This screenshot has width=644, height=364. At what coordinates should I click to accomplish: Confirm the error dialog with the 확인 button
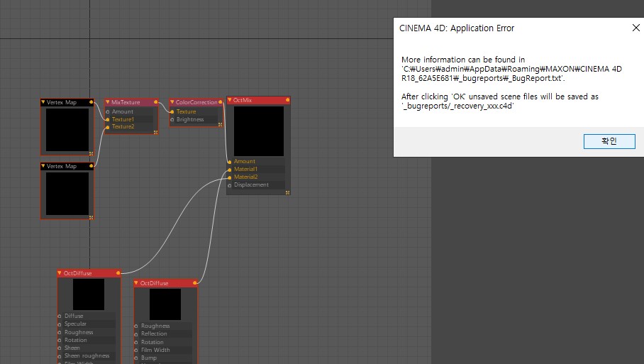(609, 141)
